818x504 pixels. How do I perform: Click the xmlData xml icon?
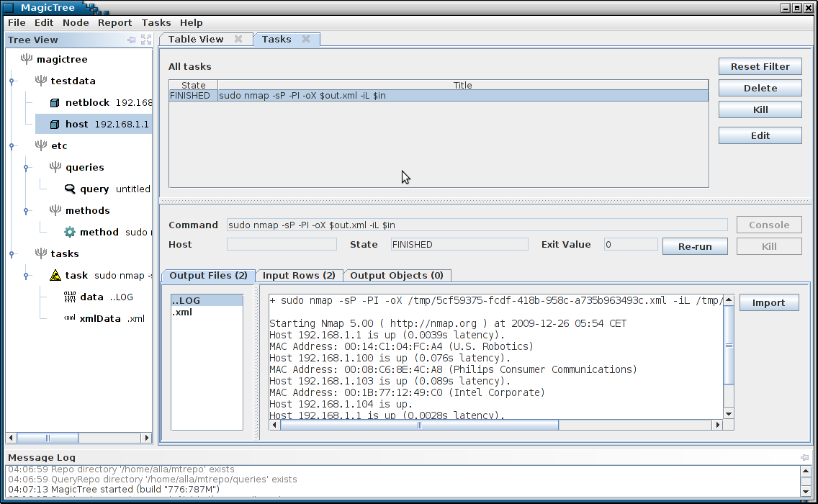pos(70,318)
